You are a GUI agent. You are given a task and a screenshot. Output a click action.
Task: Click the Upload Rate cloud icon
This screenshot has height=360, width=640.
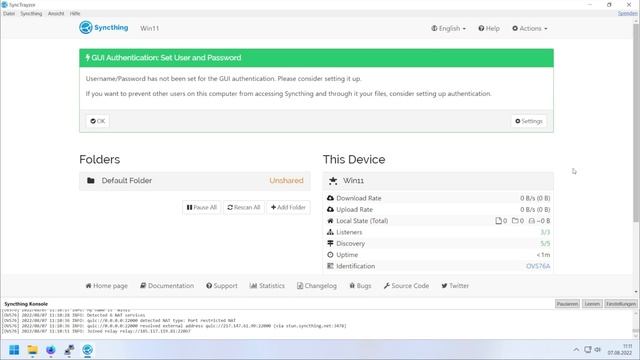330,209
